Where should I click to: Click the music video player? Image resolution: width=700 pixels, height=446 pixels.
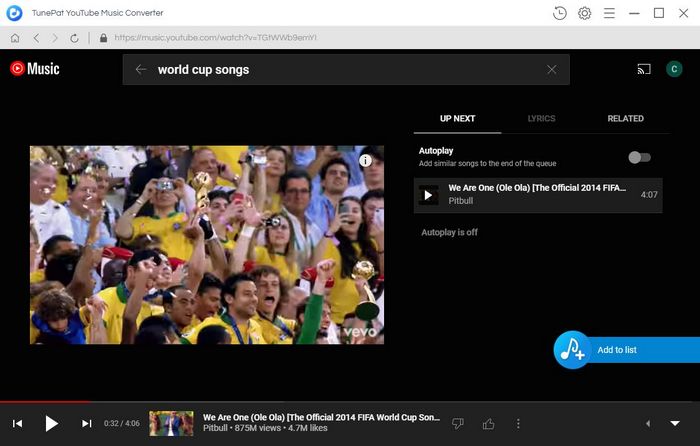[207, 245]
